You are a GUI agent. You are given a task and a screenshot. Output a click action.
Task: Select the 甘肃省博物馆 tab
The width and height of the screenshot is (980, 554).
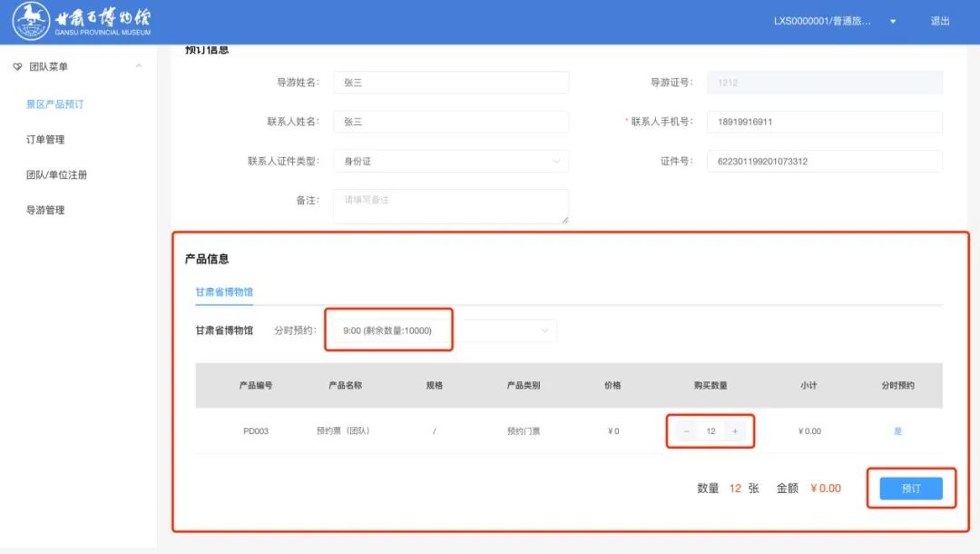[x=224, y=292]
